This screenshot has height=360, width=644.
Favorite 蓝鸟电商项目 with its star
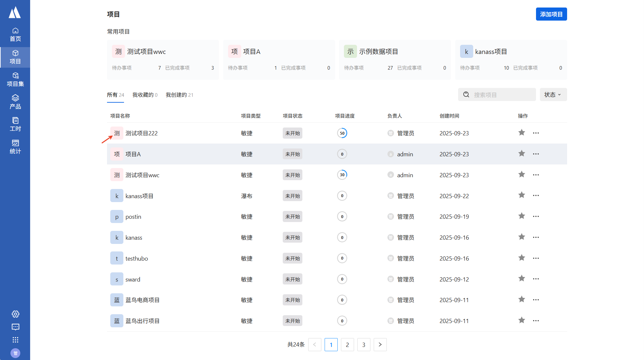[x=522, y=299]
